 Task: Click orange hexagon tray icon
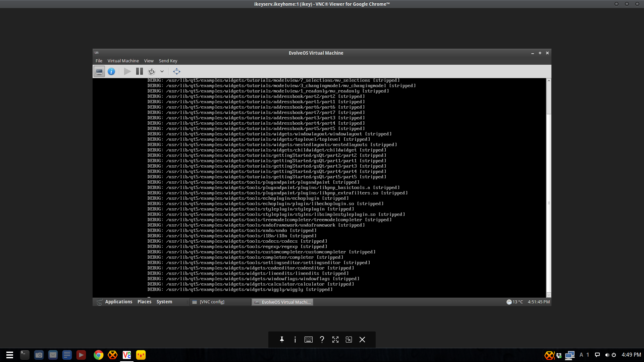coord(549,355)
